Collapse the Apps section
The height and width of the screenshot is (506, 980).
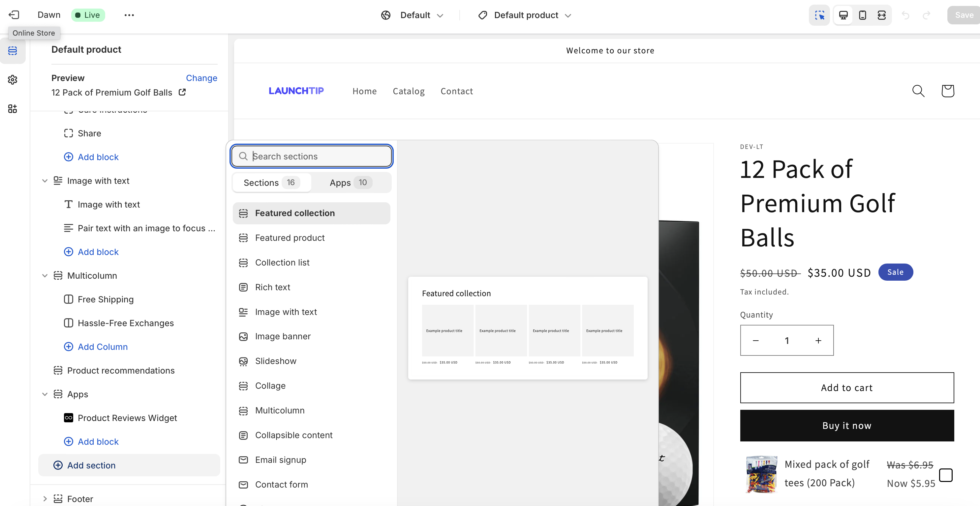click(x=45, y=394)
